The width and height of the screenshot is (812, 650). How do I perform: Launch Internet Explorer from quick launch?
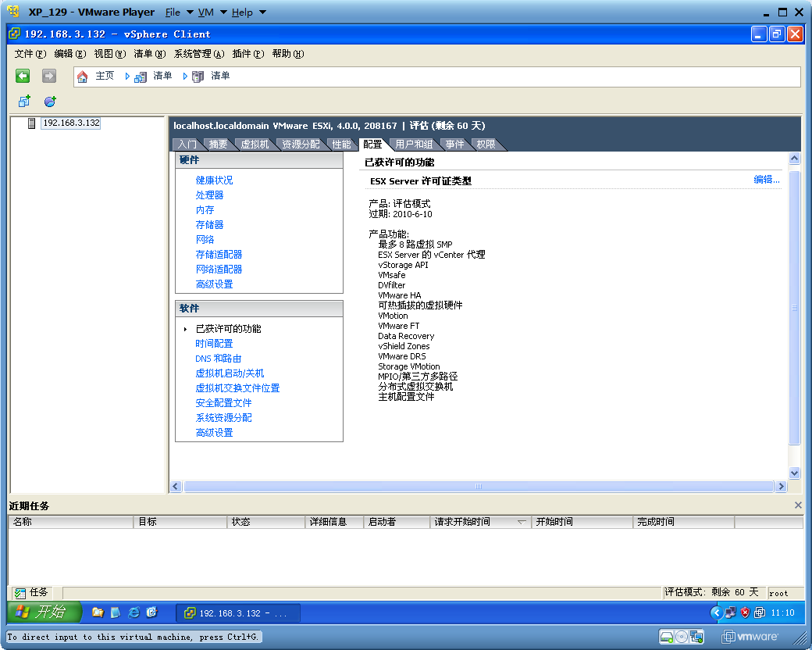[134, 612]
